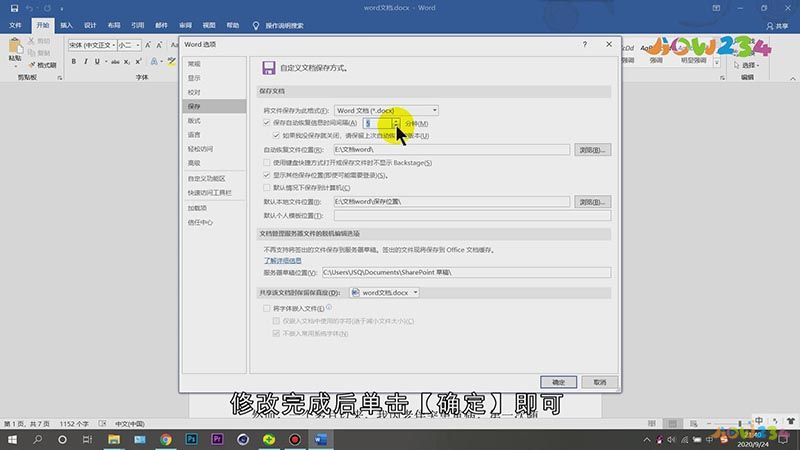800x450 pixels.
Task: Apply strikethrough with the abc button
Action: point(115,61)
